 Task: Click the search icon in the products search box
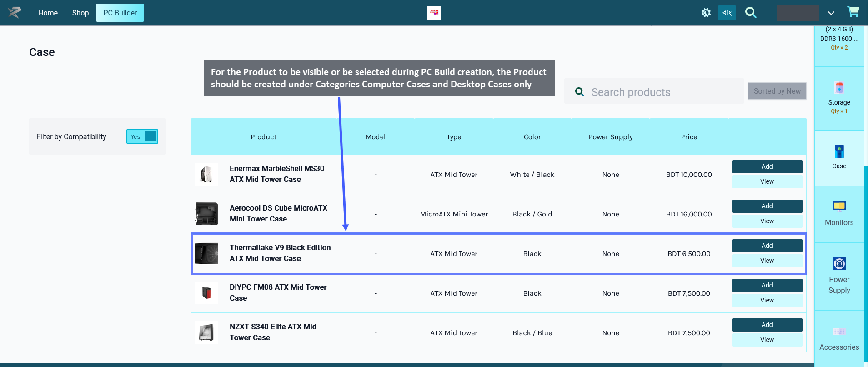point(580,92)
